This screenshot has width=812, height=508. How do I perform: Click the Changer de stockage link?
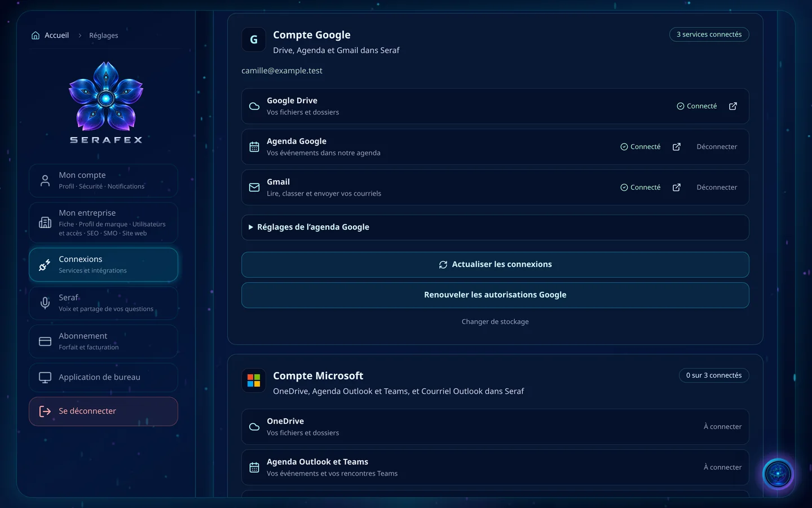[495, 322]
